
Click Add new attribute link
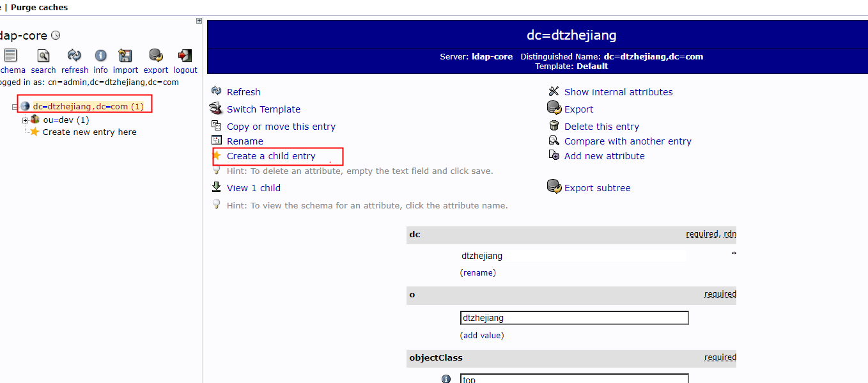(605, 156)
